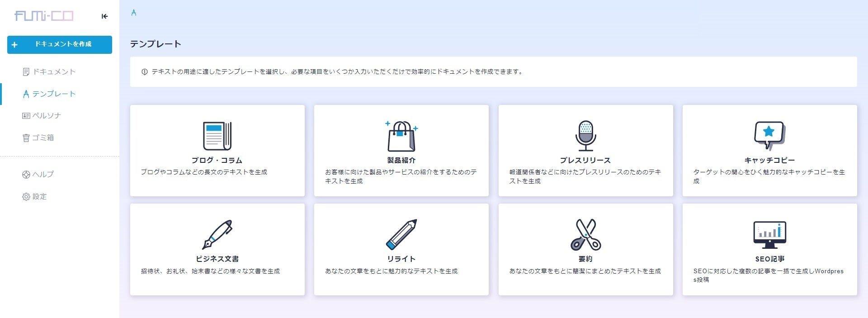This screenshot has width=868, height=318.
Task: Click the info icon in the notice banner
Action: tap(145, 72)
